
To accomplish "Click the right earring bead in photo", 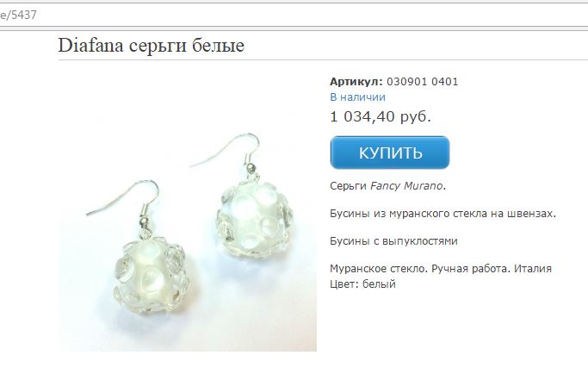I will coord(255,219).
